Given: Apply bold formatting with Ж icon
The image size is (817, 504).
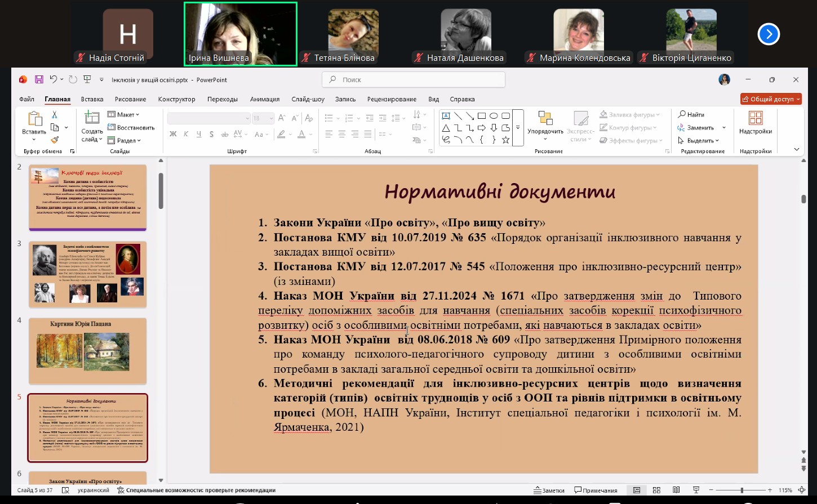Looking at the screenshot, I should [x=173, y=134].
